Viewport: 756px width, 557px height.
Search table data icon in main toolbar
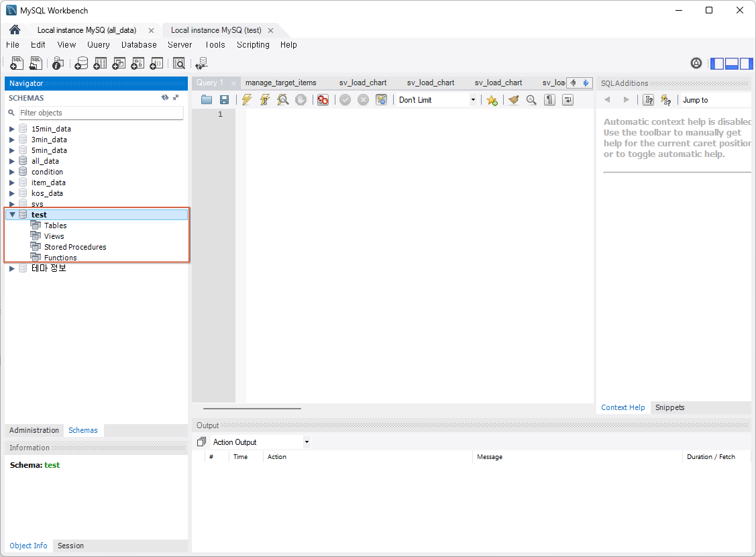click(x=179, y=63)
